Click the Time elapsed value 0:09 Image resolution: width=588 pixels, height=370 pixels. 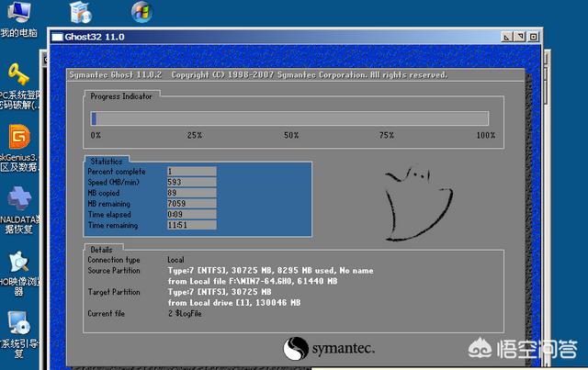coord(192,215)
